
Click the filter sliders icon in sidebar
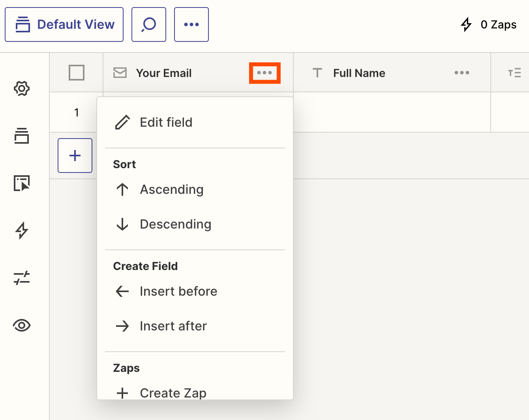coord(22,278)
